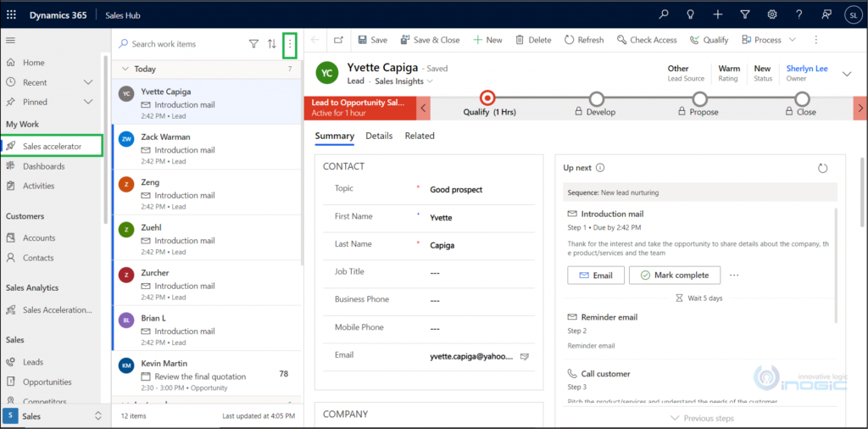Delete this lead
868x429 pixels.
[x=533, y=40]
